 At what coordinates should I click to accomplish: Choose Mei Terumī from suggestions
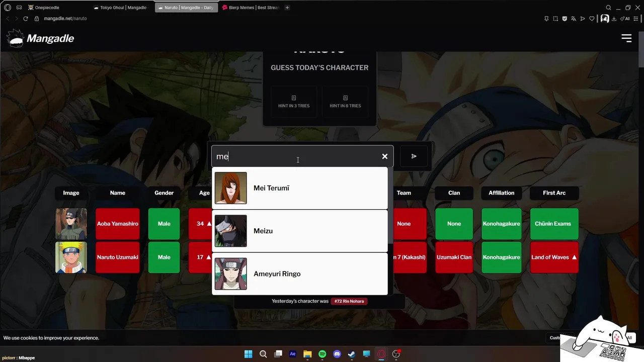coord(300,188)
